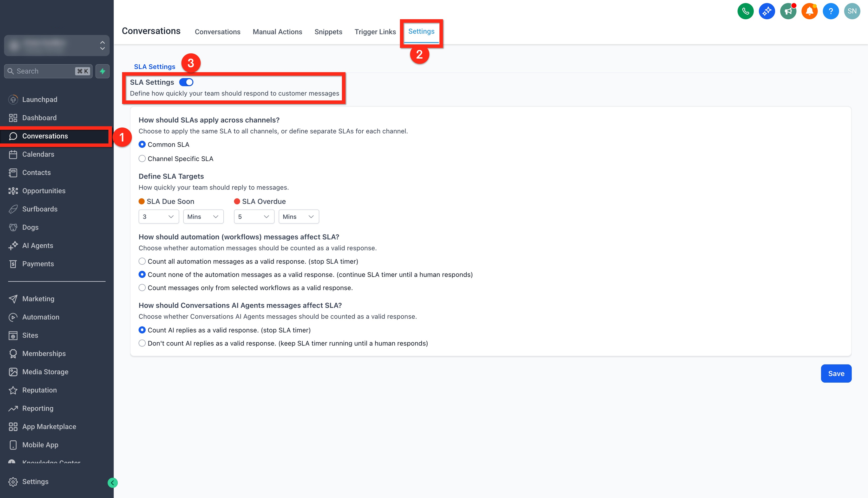Switch to the Trigger Links tab
This screenshot has width=868, height=498.
point(375,32)
